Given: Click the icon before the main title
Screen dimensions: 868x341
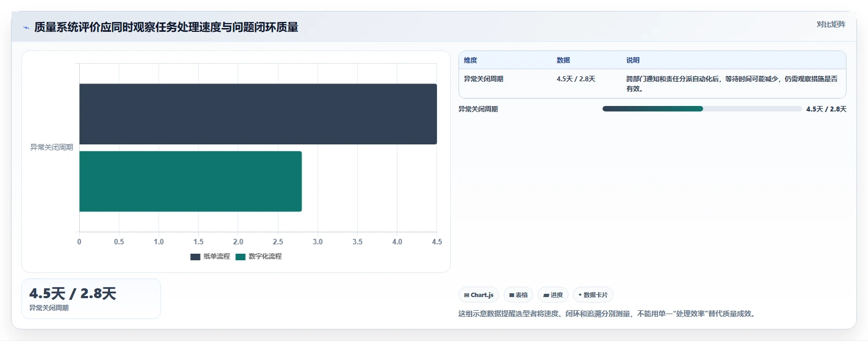Looking at the screenshot, I should [x=26, y=27].
